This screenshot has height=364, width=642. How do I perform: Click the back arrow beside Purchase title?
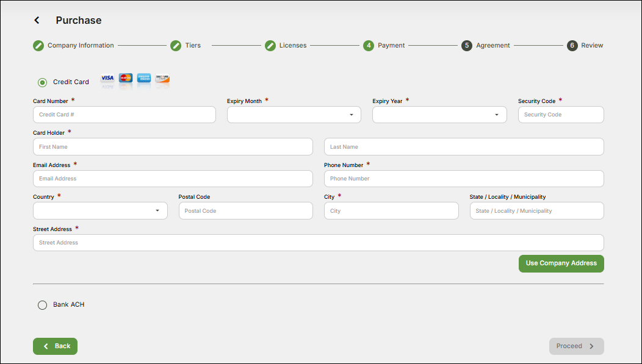tap(37, 20)
